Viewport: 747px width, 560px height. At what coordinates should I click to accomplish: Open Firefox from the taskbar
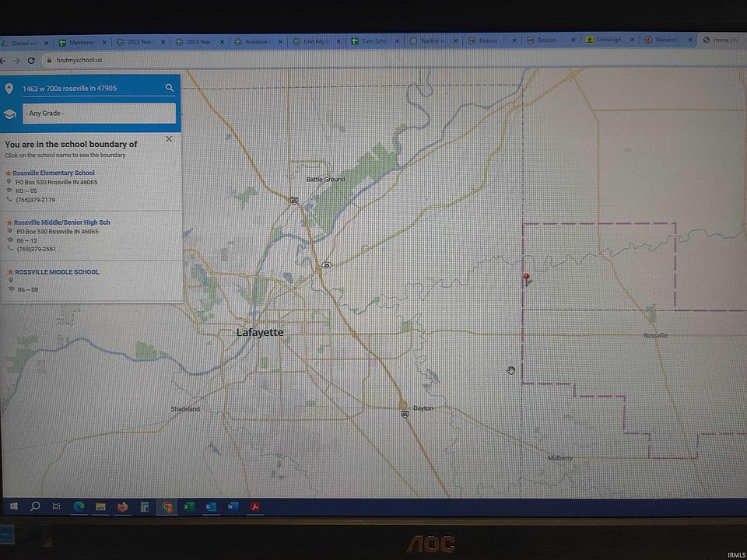point(123,506)
